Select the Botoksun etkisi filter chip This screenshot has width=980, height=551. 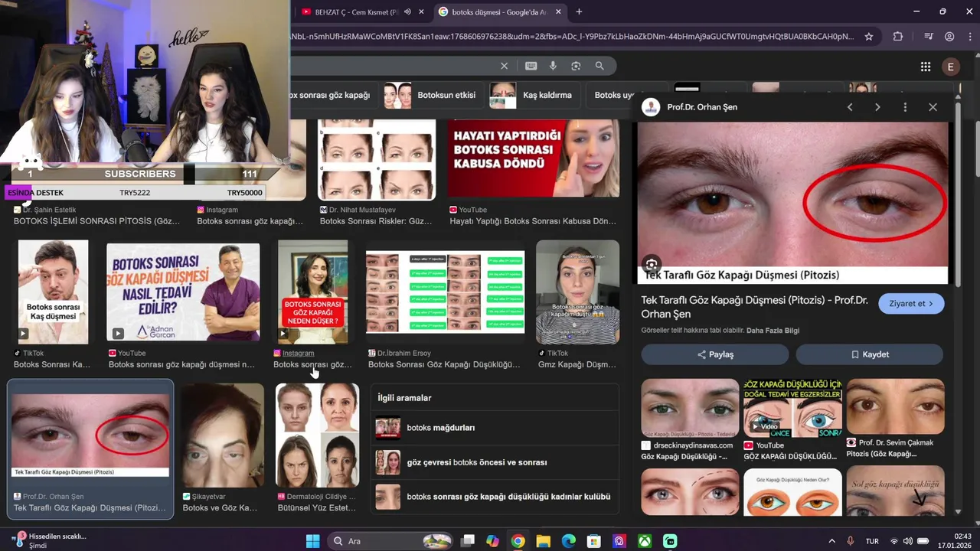[x=431, y=96]
